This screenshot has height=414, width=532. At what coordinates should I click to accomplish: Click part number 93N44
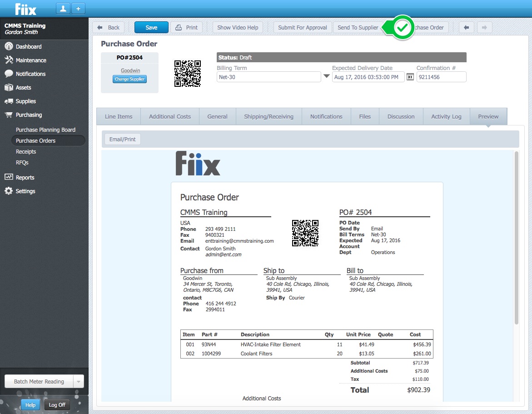[x=209, y=344]
